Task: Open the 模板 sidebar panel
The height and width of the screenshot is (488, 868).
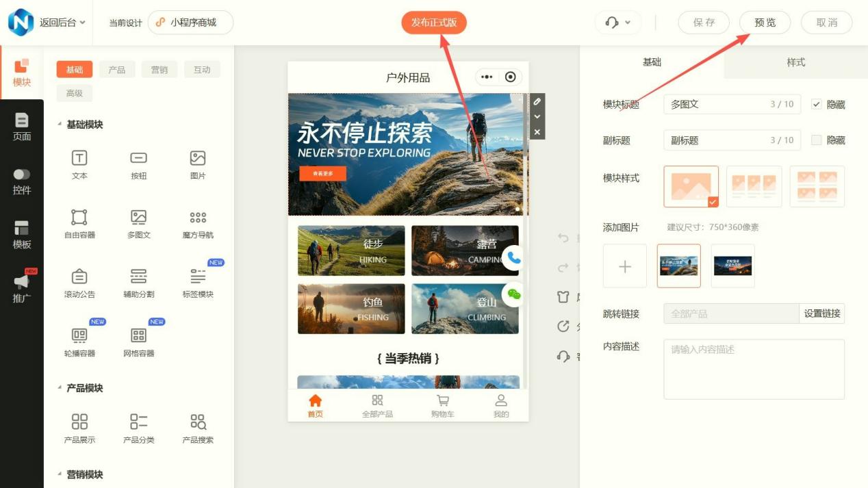Action: pyautogui.click(x=22, y=234)
